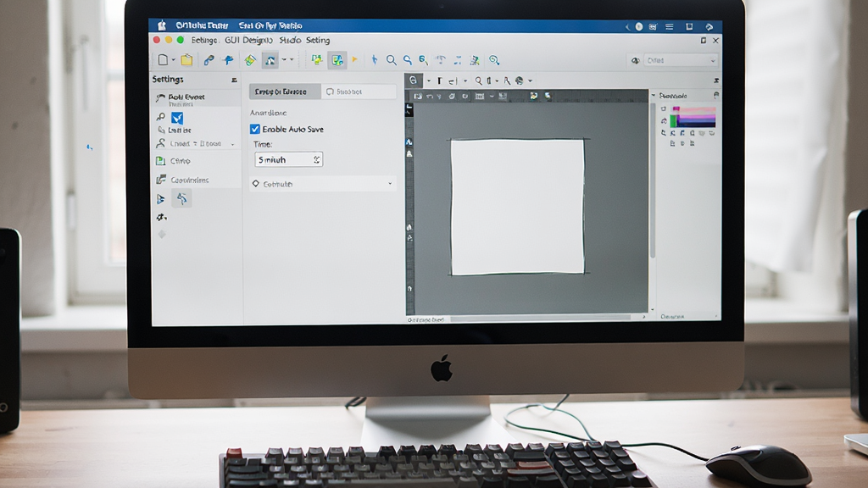This screenshot has height=488, width=868.
Task: Click the blank page New document icon
Action: pos(164,60)
